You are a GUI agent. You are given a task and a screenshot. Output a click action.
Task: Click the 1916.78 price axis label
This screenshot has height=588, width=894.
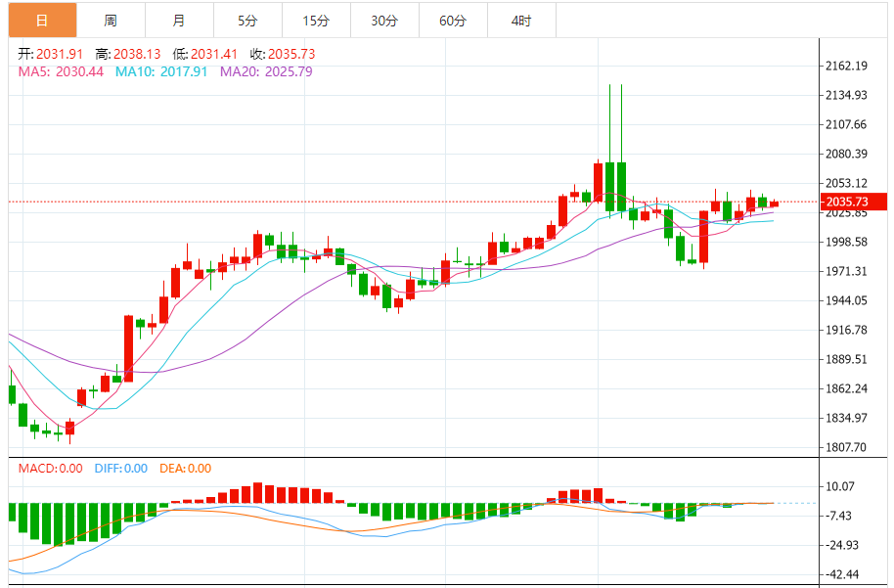[846, 331]
